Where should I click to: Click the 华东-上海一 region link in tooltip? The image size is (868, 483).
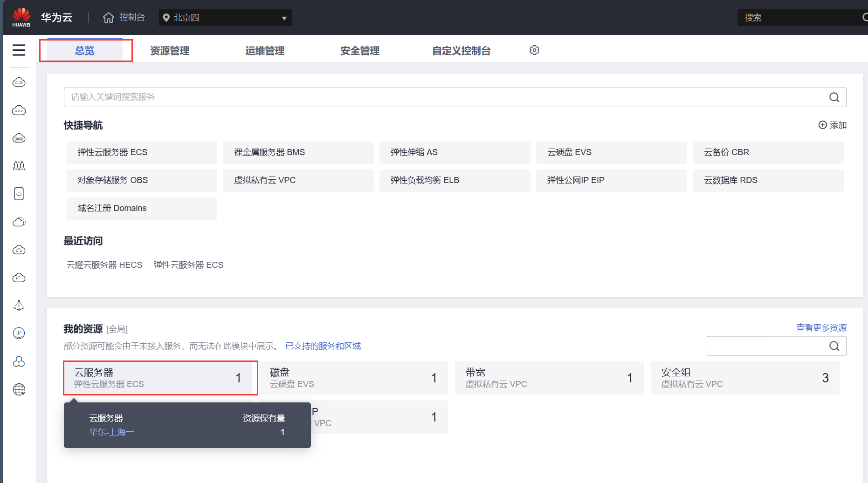click(111, 432)
